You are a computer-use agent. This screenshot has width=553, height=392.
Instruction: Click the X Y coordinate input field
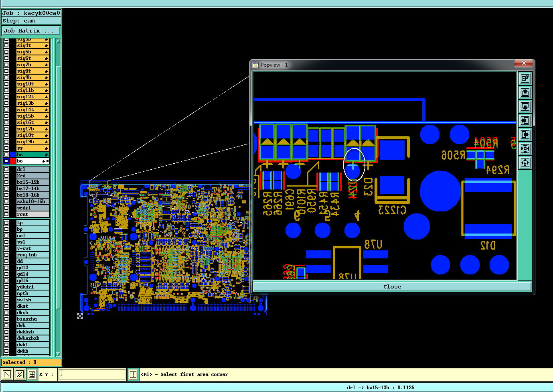92,374
